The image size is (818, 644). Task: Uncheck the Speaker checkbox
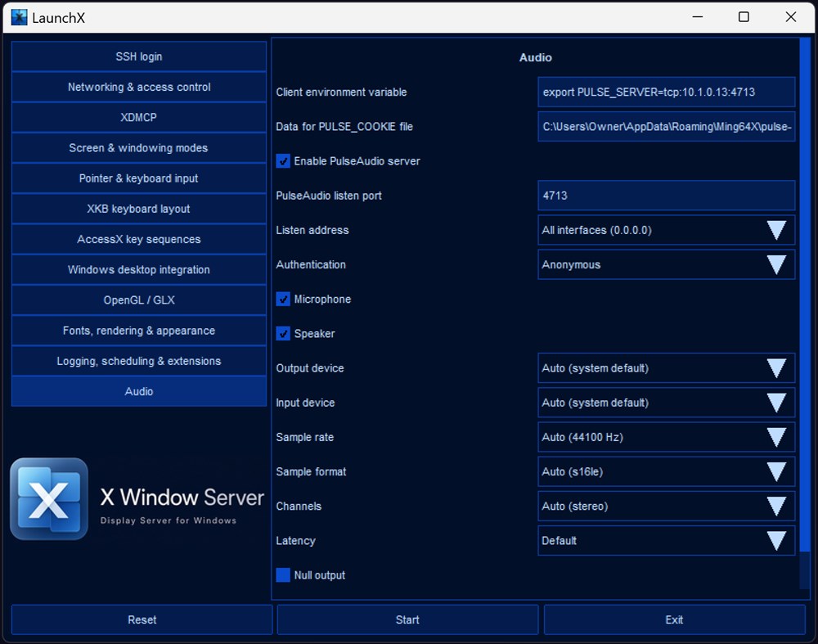(x=283, y=334)
